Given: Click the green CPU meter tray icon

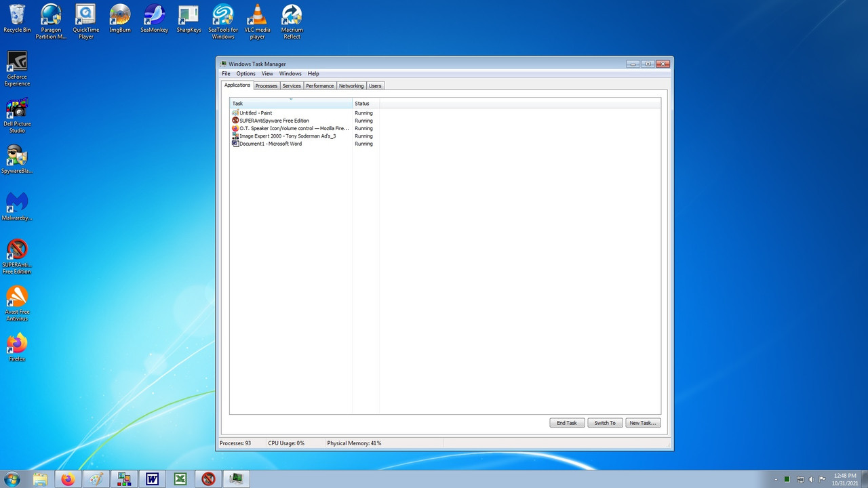Looking at the screenshot, I should tap(787, 479).
